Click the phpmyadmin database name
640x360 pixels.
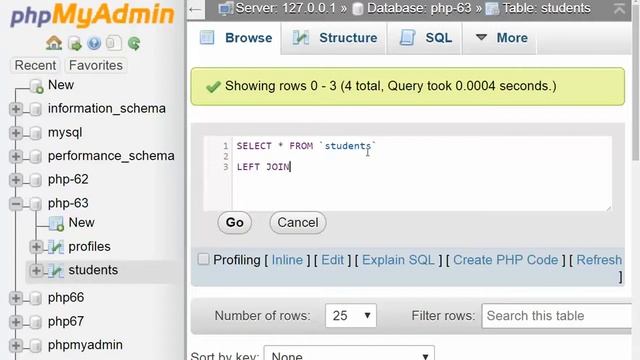pyautogui.click(x=85, y=345)
